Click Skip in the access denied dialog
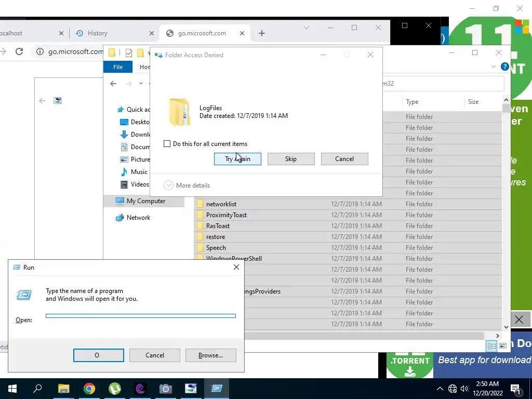This screenshot has width=532, height=399. [x=291, y=159]
